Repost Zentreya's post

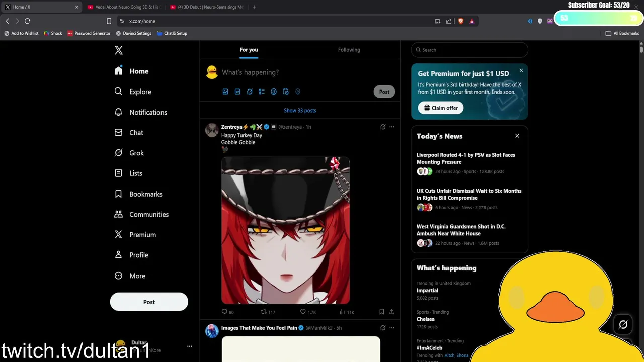coord(268,312)
